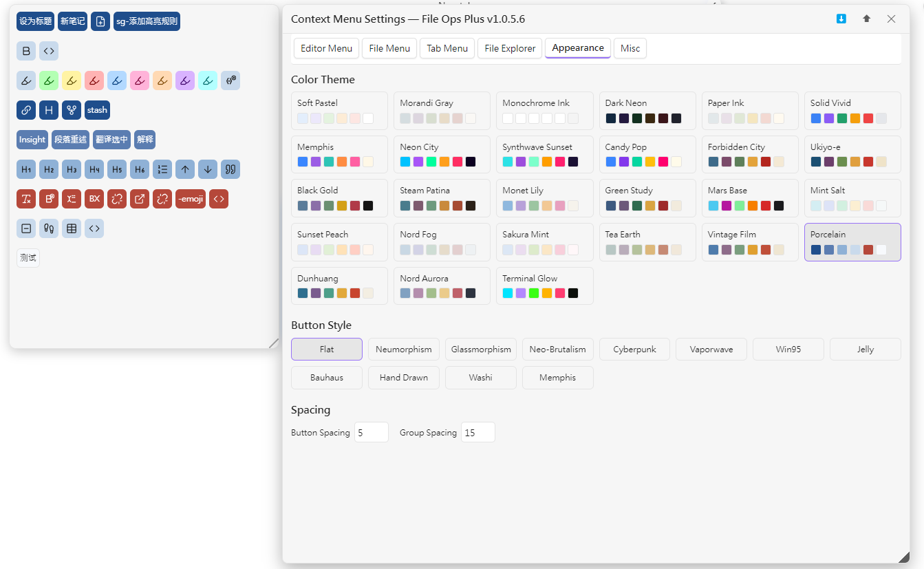The image size is (924, 569).
Task: Click the 设为标题 button
Action: click(x=36, y=21)
